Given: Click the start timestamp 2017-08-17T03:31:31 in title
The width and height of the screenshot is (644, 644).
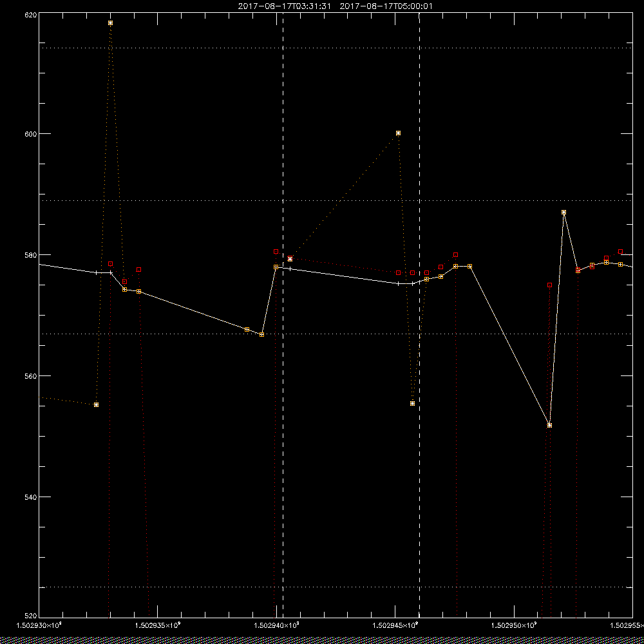Looking at the screenshot, I should (x=284, y=6).
